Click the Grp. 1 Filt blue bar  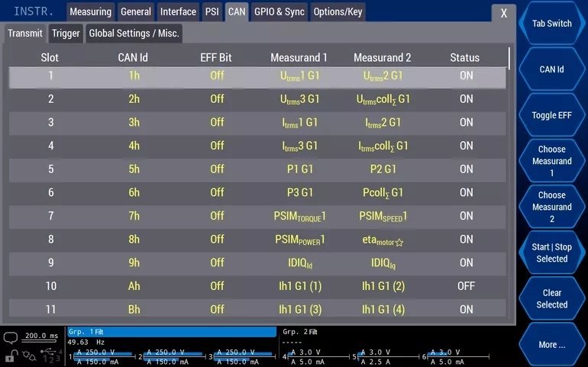click(171, 333)
